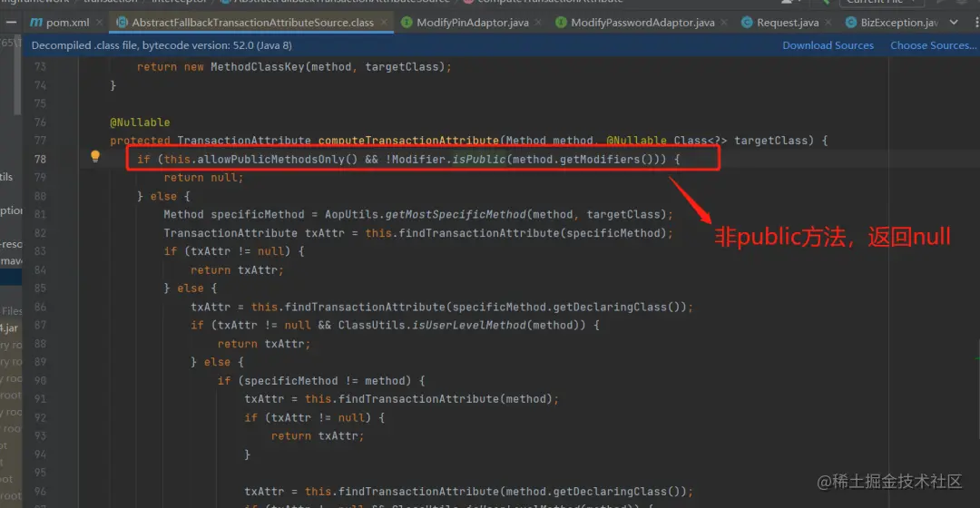
Task: Click the intention lightbulb on line 78
Action: click(x=95, y=157)
